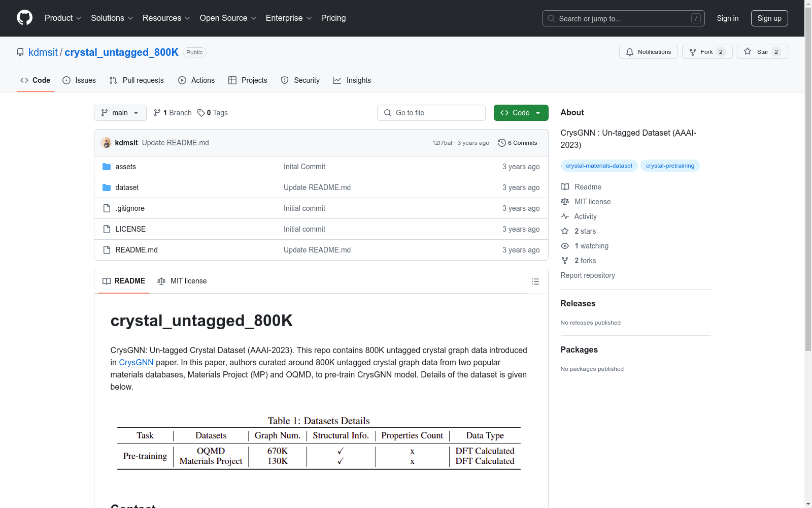
Task: Switch to the Projects tab
Action: (x=248, y=80)
